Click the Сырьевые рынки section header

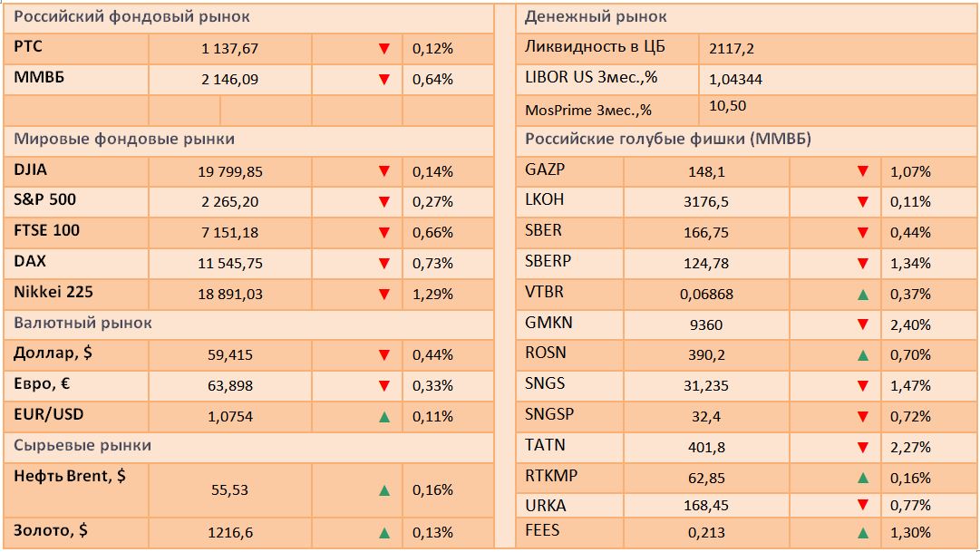pyautogui.click(x=82, y=446)
